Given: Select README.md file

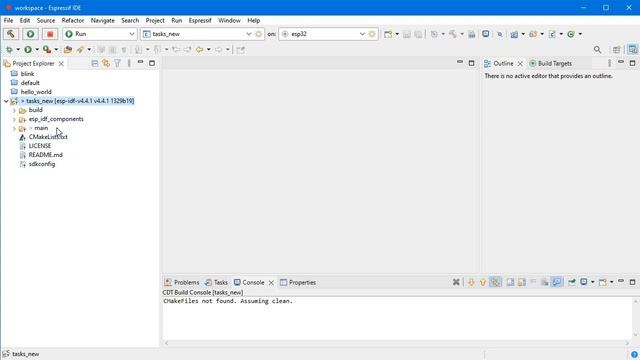Looking at the screenshot, I should [x=45, y=155].
